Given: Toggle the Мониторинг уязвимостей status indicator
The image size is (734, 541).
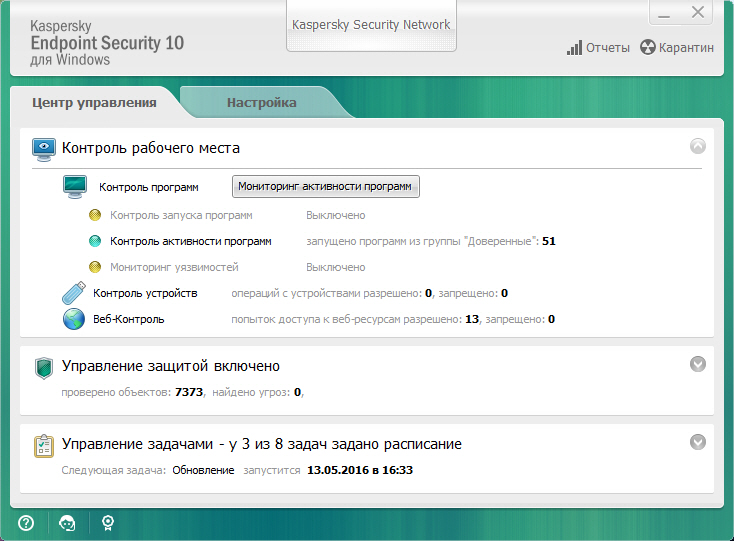Looking at the screenshot, I should click(95, 268).
